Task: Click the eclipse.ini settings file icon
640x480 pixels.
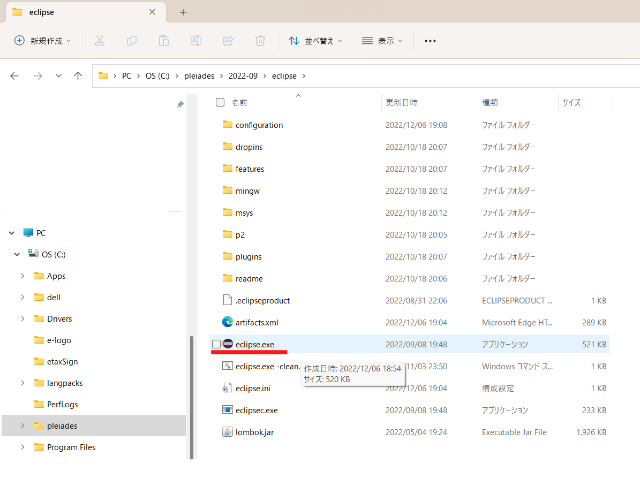Action: coord(227,388)
